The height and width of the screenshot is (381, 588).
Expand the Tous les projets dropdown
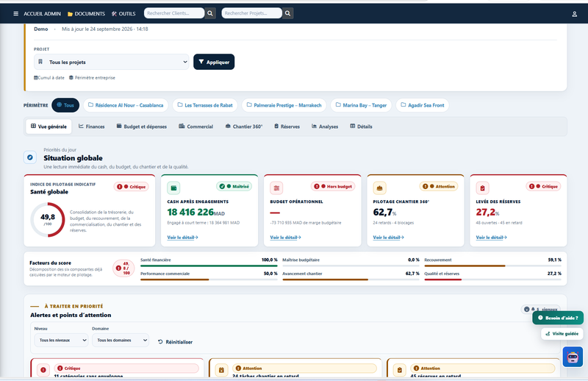point(112,62)
